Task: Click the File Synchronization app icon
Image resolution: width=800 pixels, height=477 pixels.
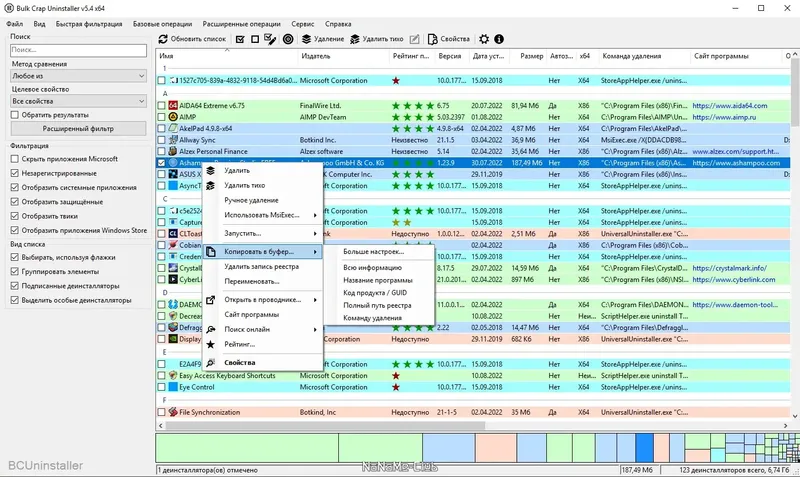Action: click(173, 412)
